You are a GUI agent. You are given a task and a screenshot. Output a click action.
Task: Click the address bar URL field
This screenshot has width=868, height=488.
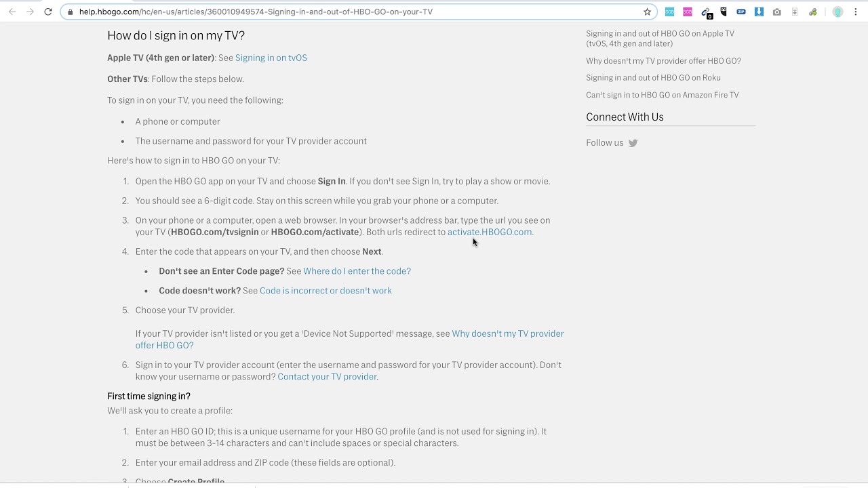339,12
